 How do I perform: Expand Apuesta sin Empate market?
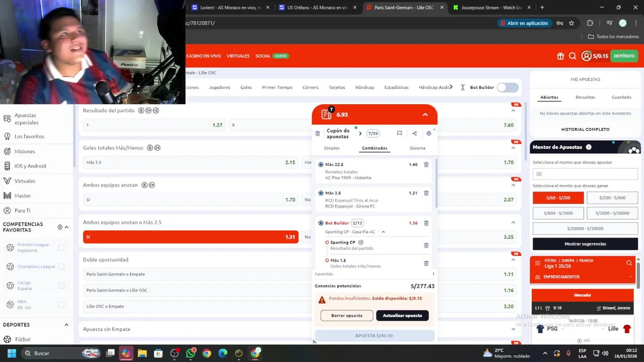coord(513,329)
